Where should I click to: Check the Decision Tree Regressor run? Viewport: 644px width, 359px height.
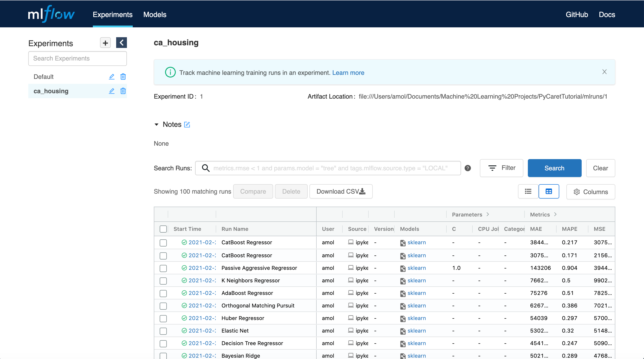[x=163, y=344]
